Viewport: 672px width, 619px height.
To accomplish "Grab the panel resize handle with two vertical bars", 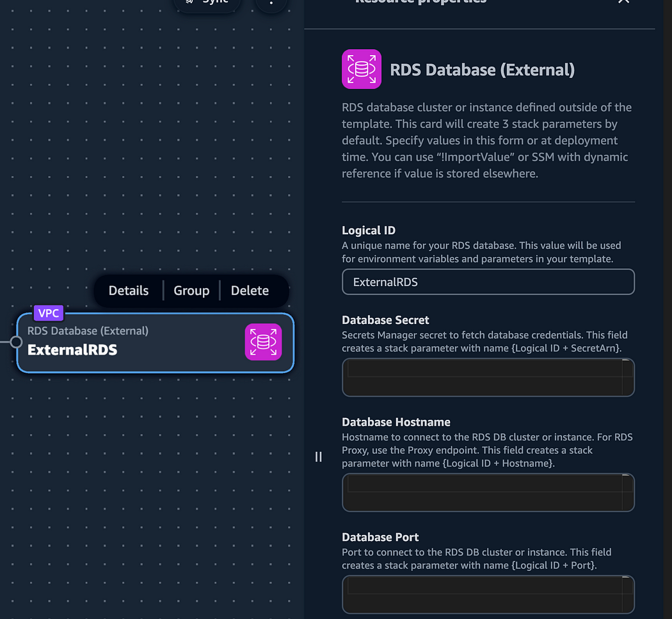I will (x=319, y=457).
